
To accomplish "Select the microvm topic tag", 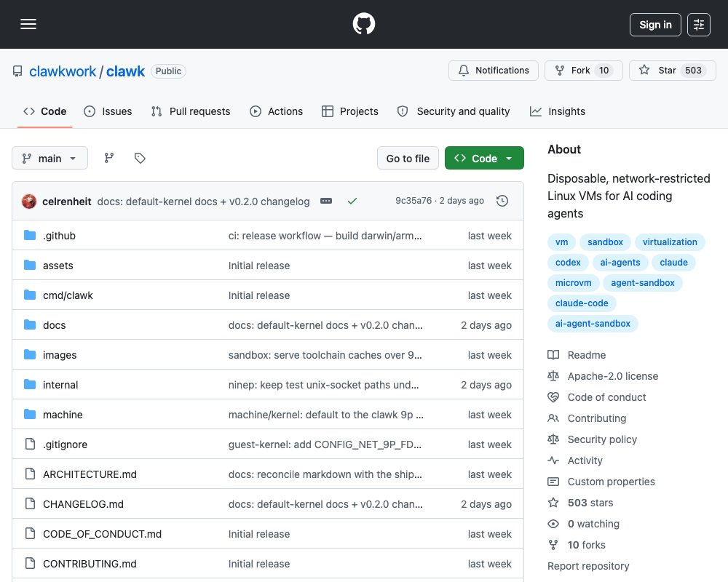I will [x=574, y=283].
